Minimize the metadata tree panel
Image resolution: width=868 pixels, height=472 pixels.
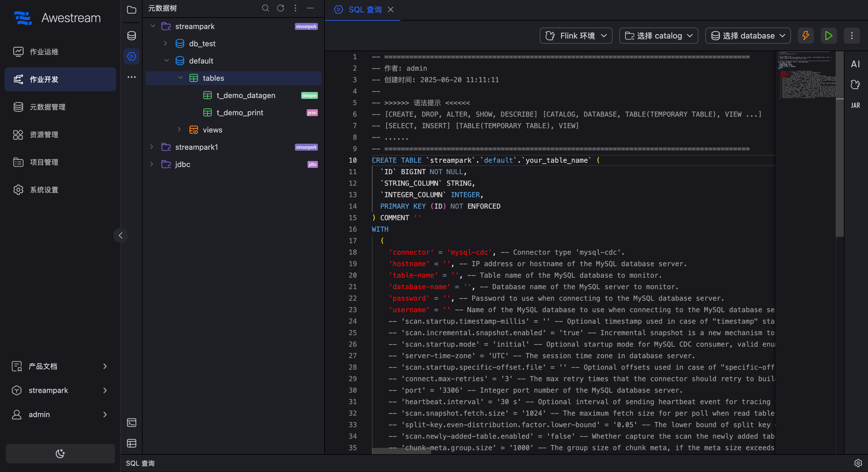pyautogui.click(x=310, y=8)
